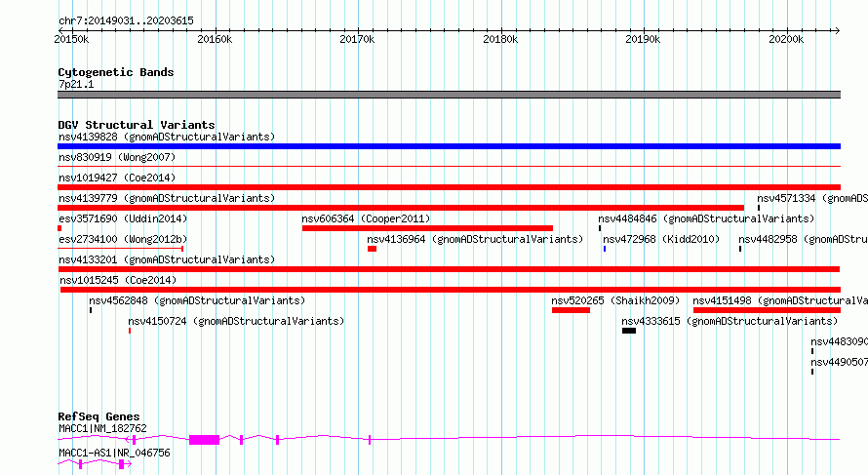Screen dimensions: 868x475
Task: Click the nsv4484846 black marker
Action: click(x=600, y=228)
